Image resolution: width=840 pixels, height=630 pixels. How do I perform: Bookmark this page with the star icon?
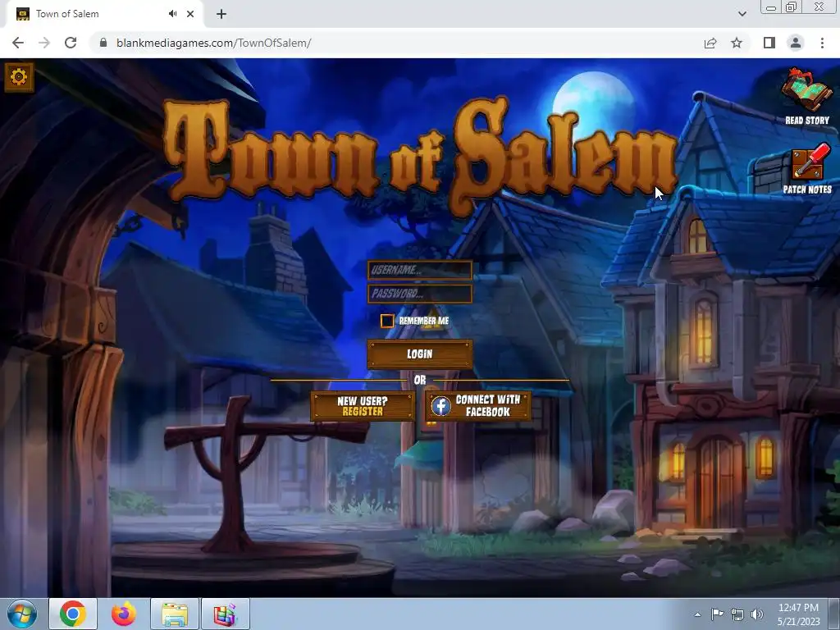coord(737,43)
